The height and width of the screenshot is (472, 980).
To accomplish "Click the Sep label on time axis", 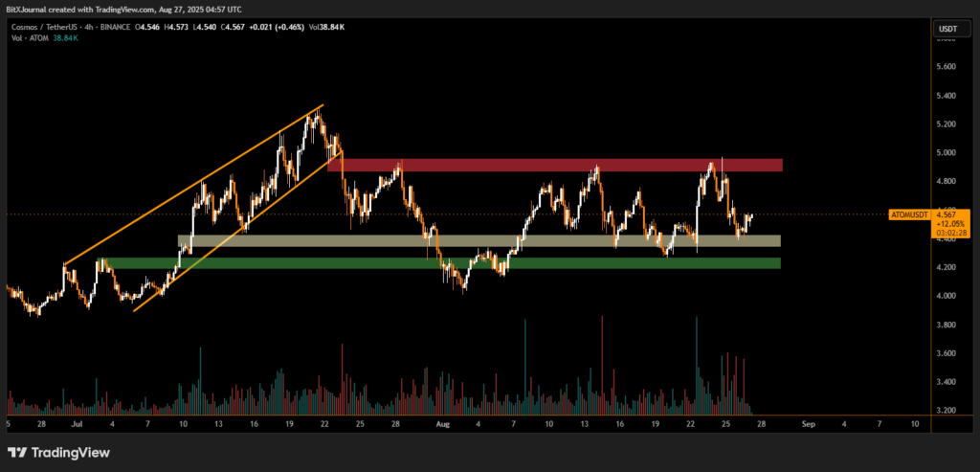I will coord(808,422).
